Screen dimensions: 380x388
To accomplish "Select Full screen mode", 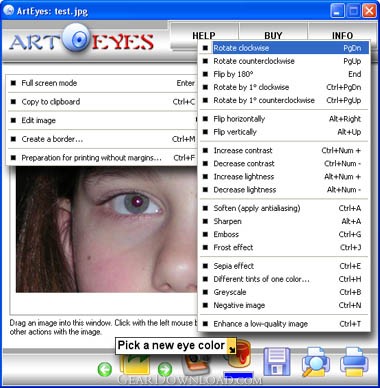I will (102, 83).
